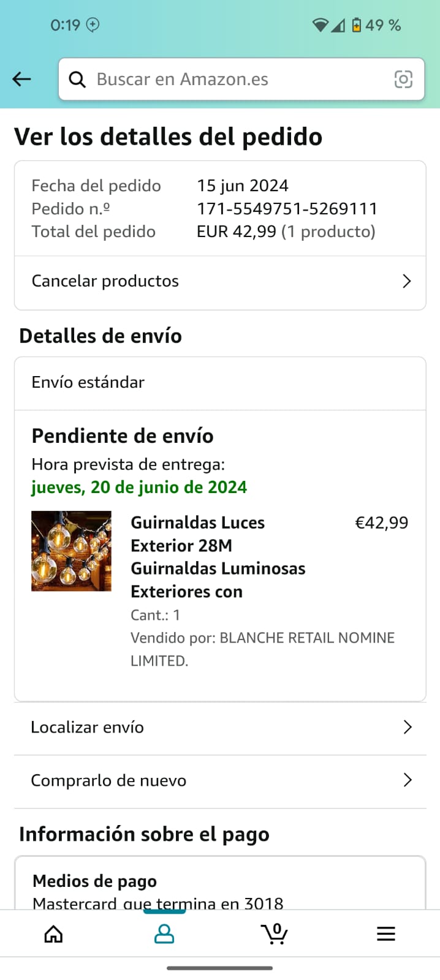Open the Guirnaldas Luces Exterior product title

[x=218, y=557]
